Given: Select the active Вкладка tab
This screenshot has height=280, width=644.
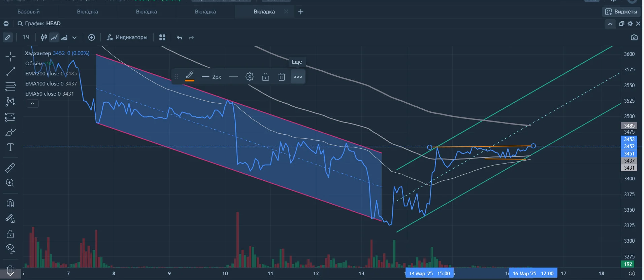Looking at the screenshot, I should point(264,12).
